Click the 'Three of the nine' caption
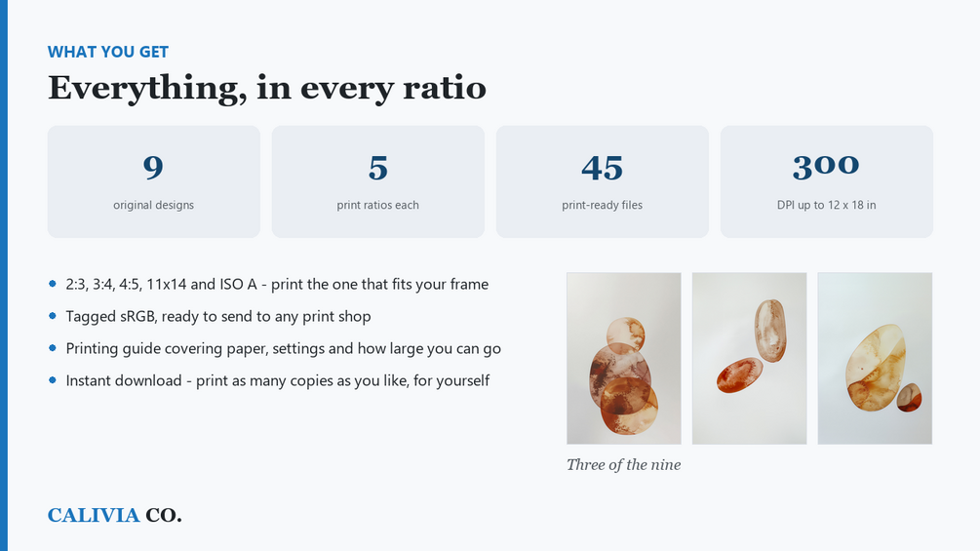980x551 pixels. tap(624, 465)
